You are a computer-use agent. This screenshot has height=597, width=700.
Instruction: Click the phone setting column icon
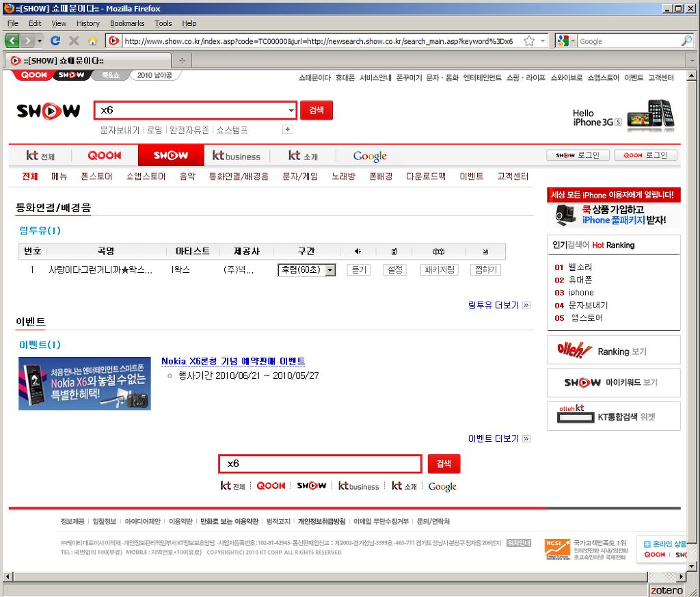click(394, 252)
